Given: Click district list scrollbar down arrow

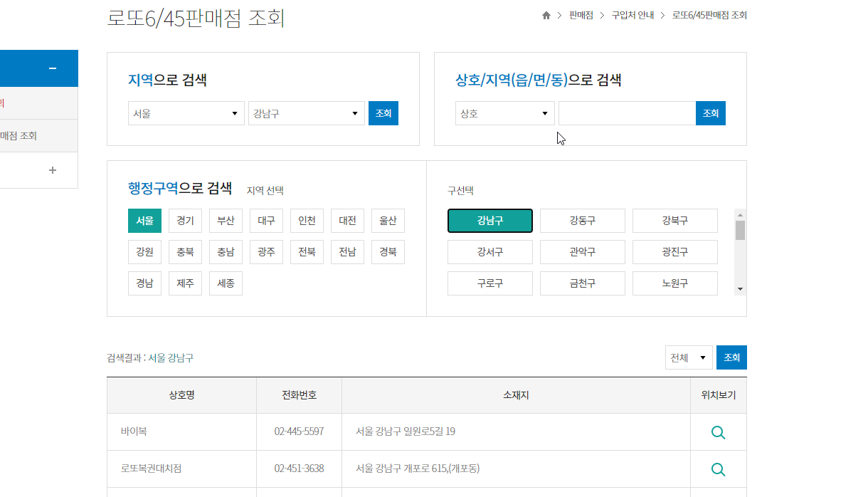Looking at the screenshot, I should click(x=740, y=289).
